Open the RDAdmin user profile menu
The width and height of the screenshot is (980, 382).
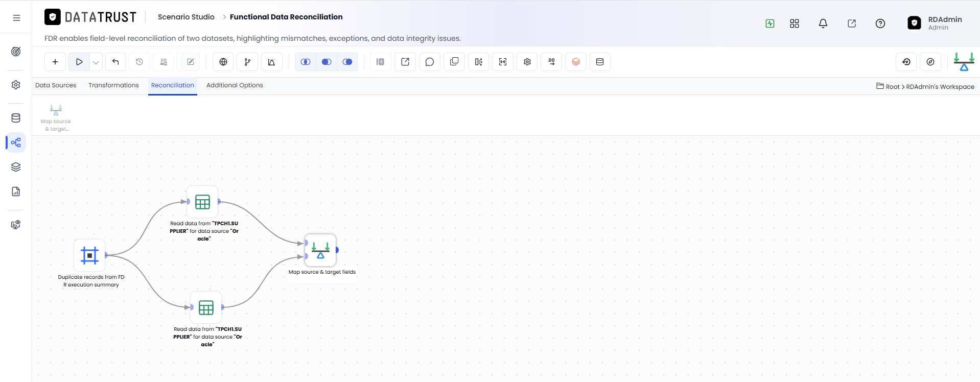(935, 23)
